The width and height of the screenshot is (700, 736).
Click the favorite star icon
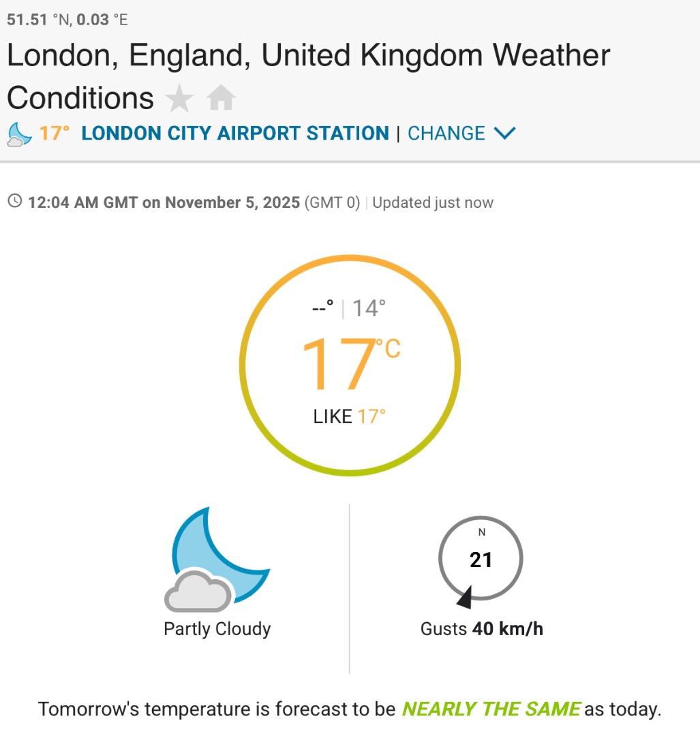pos(179,99)
